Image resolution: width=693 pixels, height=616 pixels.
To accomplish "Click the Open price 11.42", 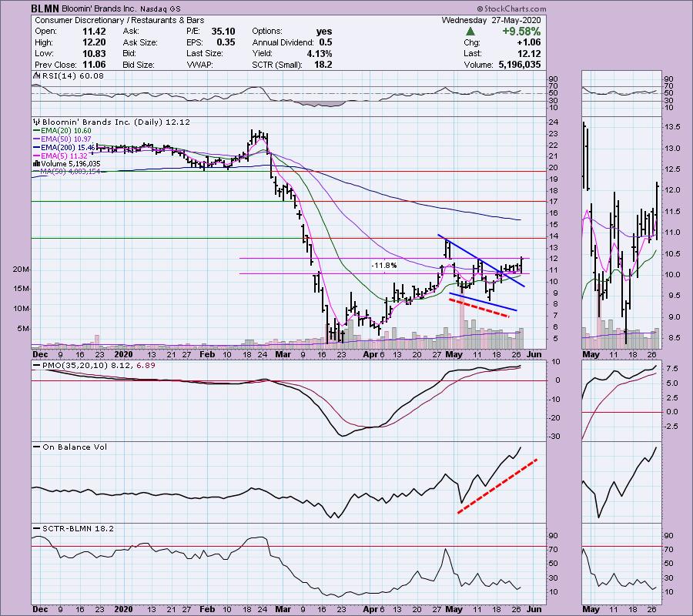I will (94, 32).
